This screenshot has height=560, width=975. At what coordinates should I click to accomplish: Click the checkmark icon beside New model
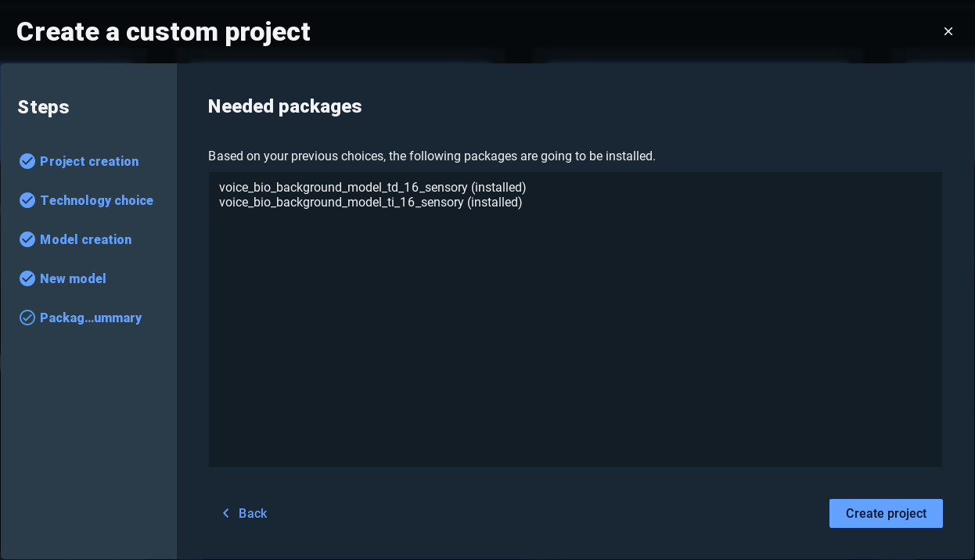coord(27,278)
